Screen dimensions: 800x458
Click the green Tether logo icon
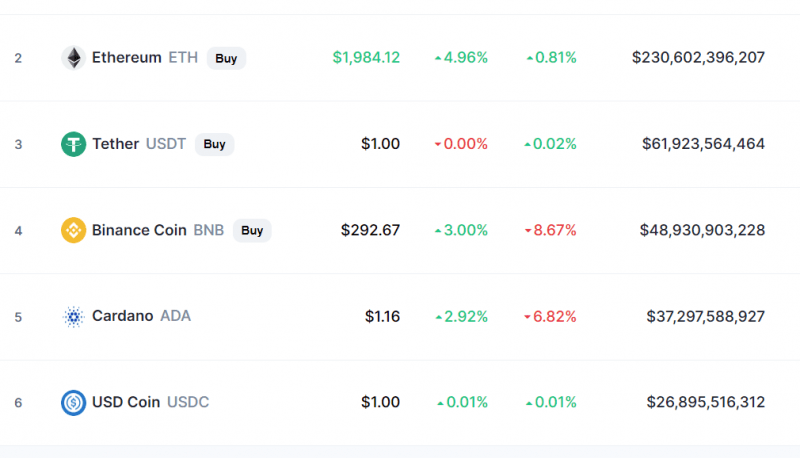click(73, 144)
